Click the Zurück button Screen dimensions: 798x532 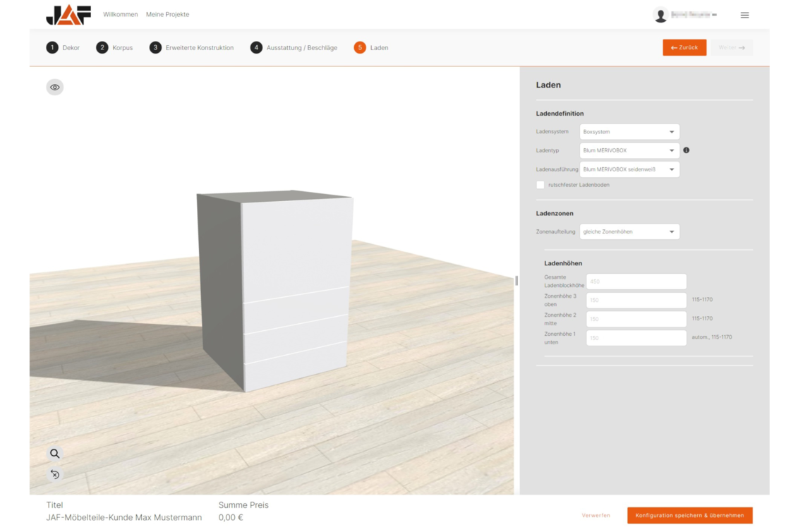tap(684, 47)
